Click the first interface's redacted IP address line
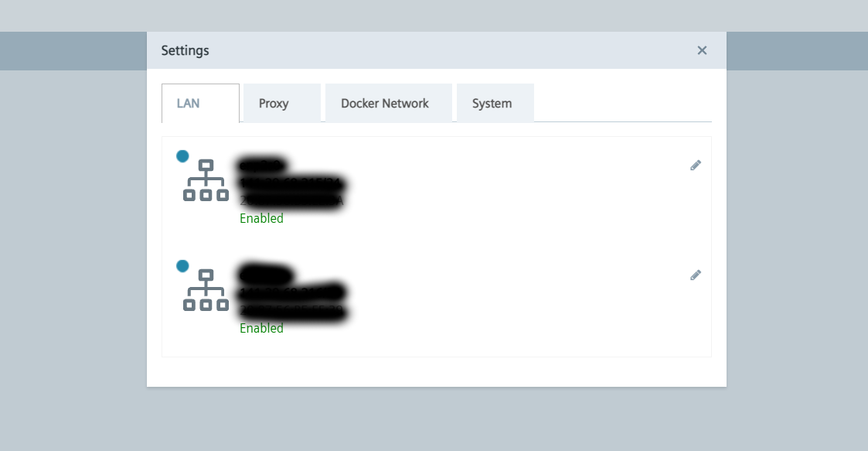The image size is (868, 451). click(x=291, y=184)
